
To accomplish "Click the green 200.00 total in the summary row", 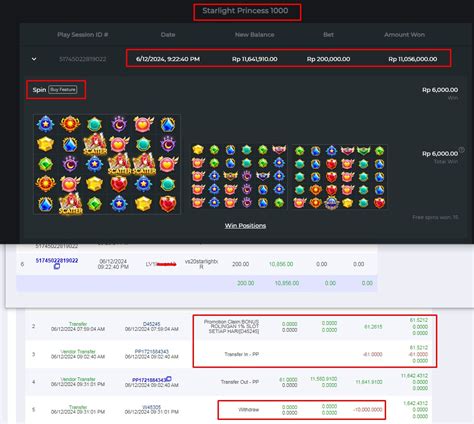I will point(246,283).
